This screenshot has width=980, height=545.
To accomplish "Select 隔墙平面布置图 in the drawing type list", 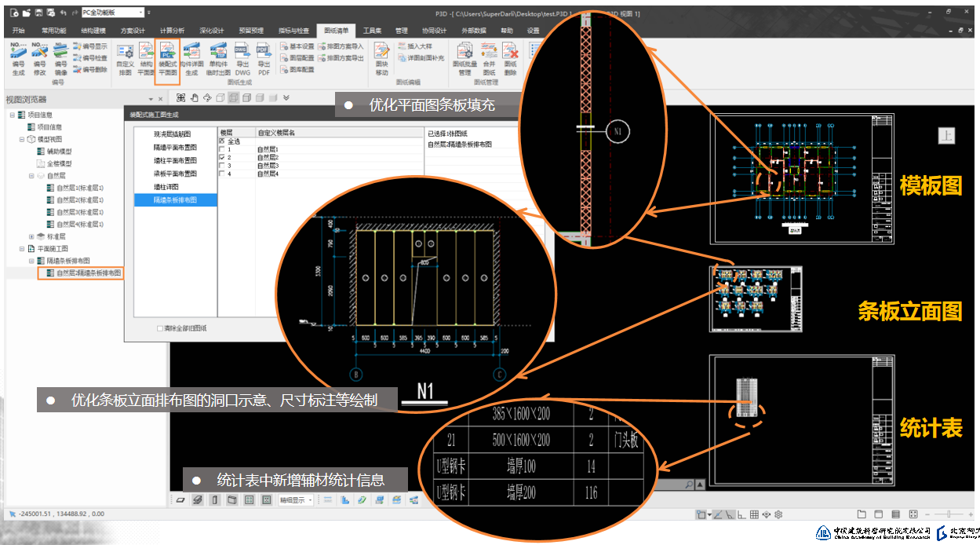I will (x=175, y=148).
